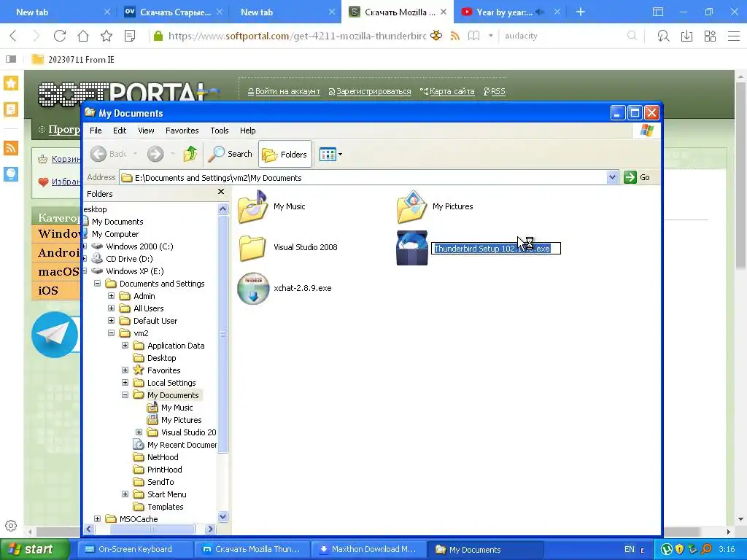Open Favorites star in browser left sidebar

pyautogui.click(x=11, y=83)
